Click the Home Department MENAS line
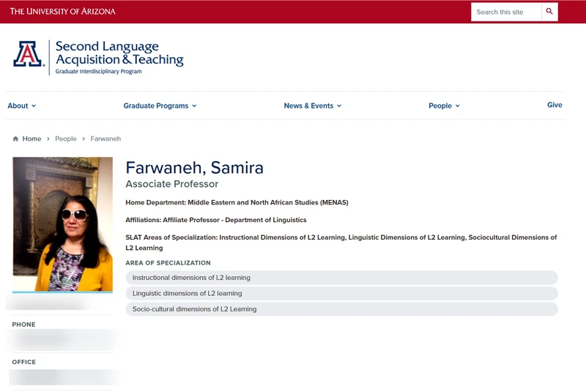The height and width of the screenshot is (392, 586). pos(237,202)
